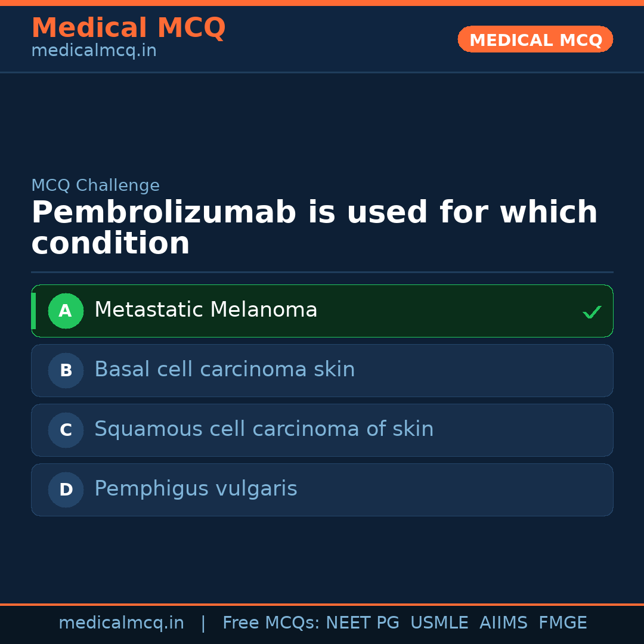The width and height of the screenshot is (644, 644).
Task: Click USMLE in the footer
Action: point(439,623)
